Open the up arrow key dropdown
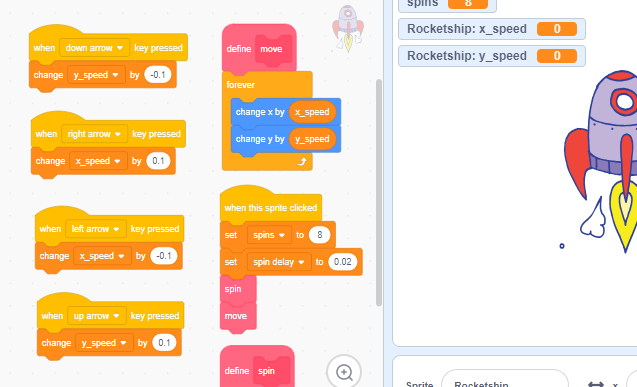The image size is (637, 387). tap(97, 316)
